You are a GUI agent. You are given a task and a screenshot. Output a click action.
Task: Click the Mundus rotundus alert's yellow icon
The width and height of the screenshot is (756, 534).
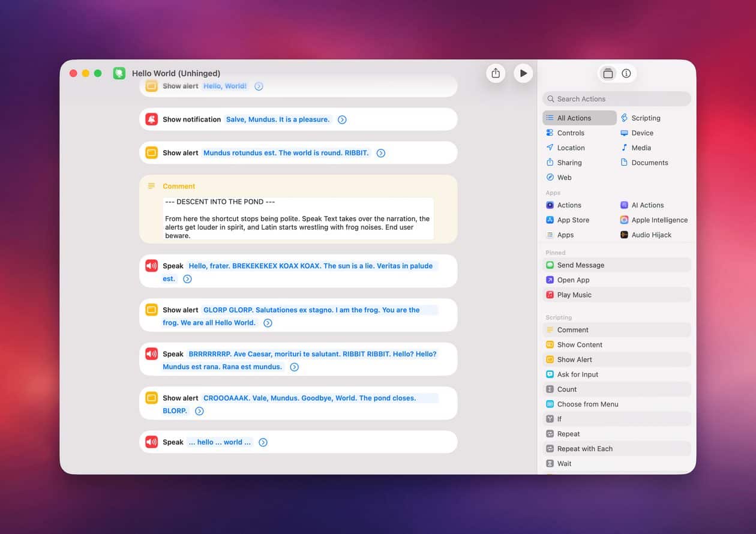152,153
